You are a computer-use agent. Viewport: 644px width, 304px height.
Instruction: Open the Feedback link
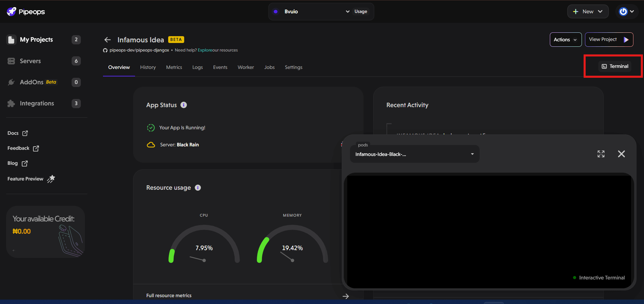(23, 148)
